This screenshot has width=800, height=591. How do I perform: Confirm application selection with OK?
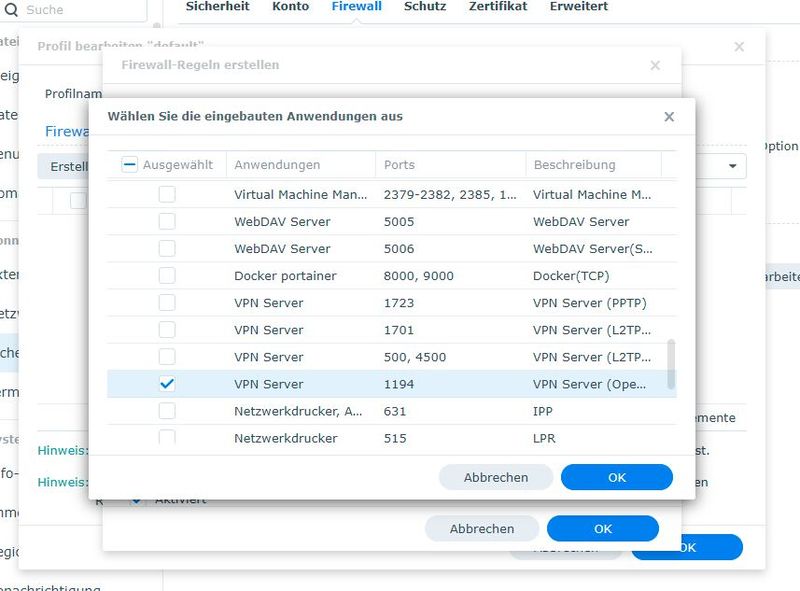tap(616, 477)
